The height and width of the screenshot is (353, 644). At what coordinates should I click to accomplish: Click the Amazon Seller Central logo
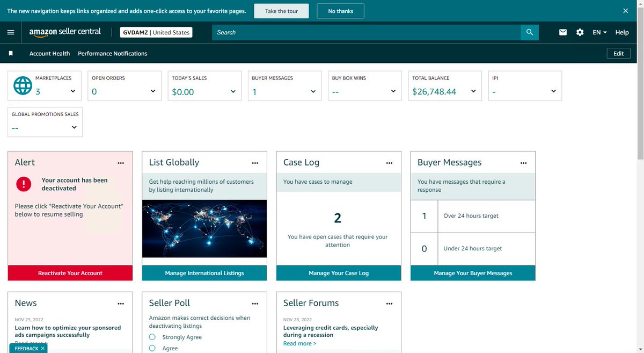point(65,32)
